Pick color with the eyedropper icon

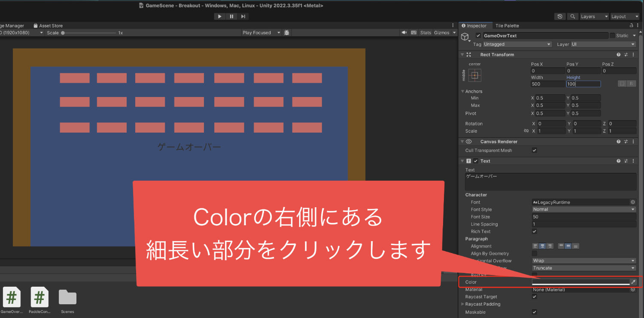click(633, 282)
